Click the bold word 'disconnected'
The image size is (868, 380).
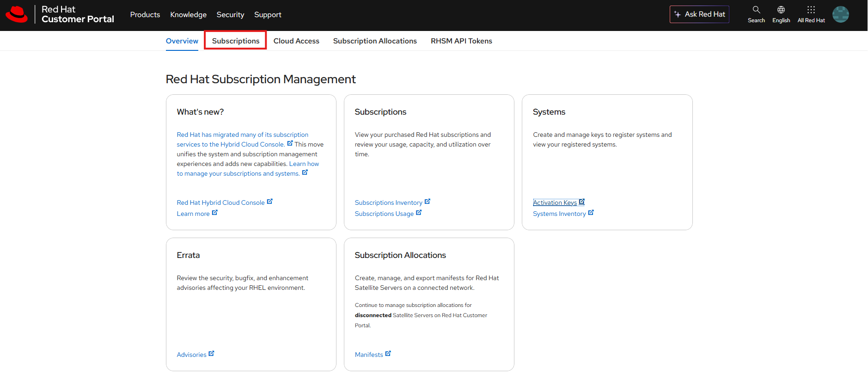[x=373, y=315]
